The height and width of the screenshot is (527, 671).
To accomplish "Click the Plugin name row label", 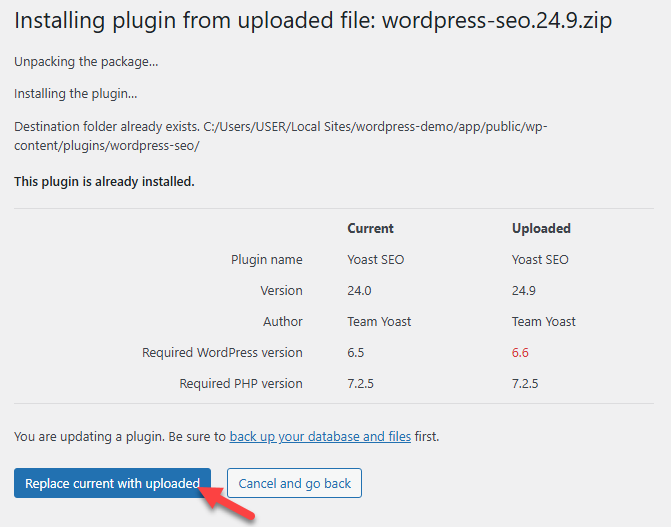I will pos(267,259).
